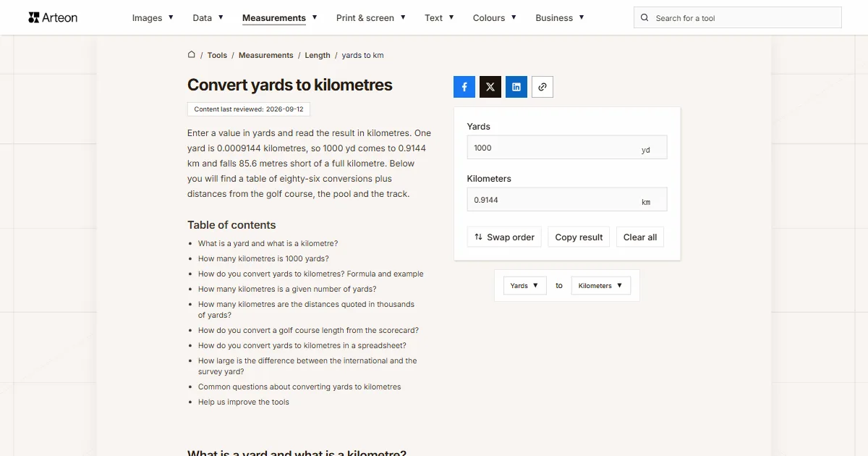868x456 pixels.
Task: Click 'yards to km' breadcrumb text
Action: [362, 55]
